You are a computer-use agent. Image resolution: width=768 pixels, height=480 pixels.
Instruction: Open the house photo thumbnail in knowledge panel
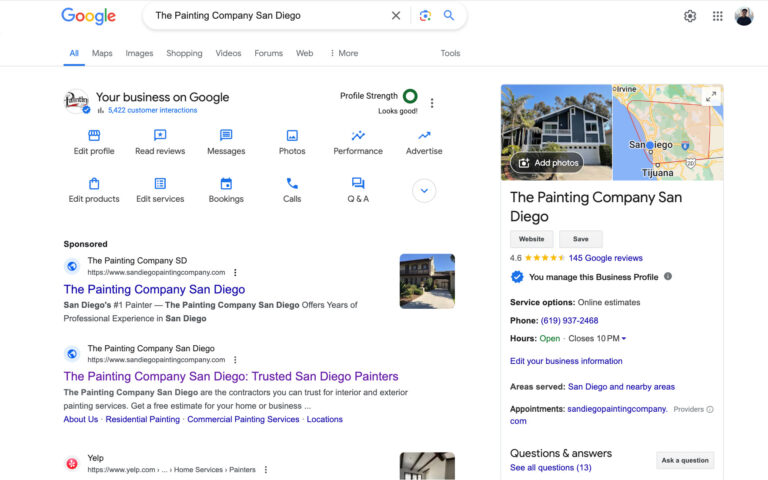point(556,132)
